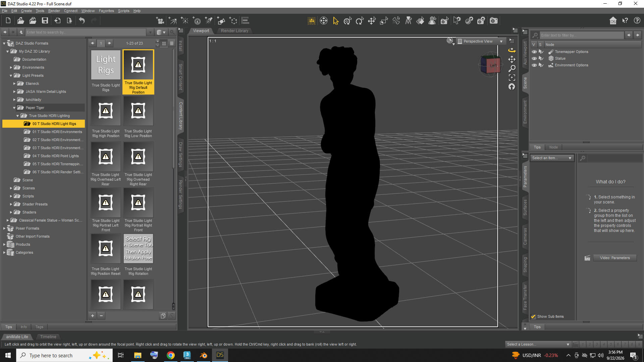Switch to the Timeline tab

48,337
